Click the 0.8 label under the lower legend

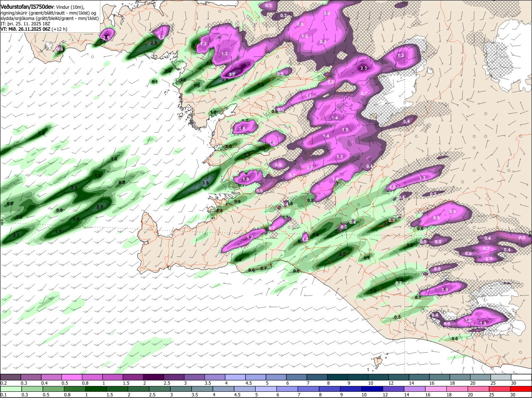click(x=67, y=395)
